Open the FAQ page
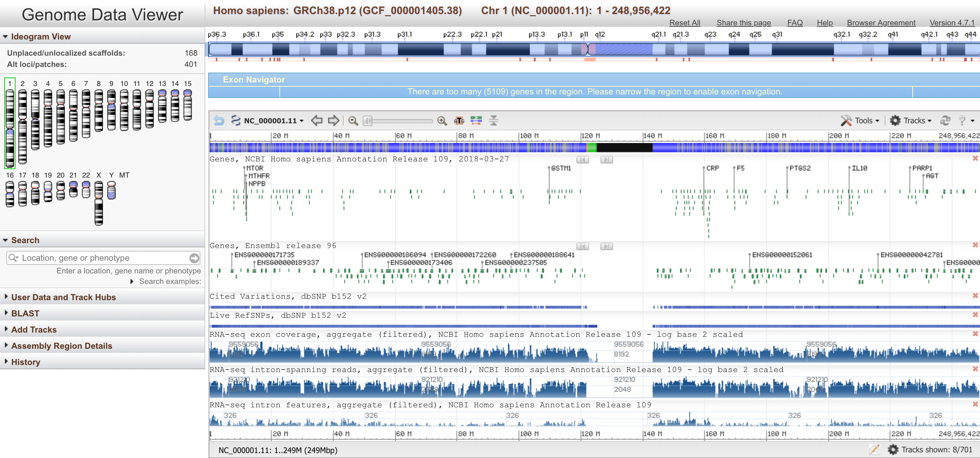Screen dimensions: 980x458 [x=795, y=23]
